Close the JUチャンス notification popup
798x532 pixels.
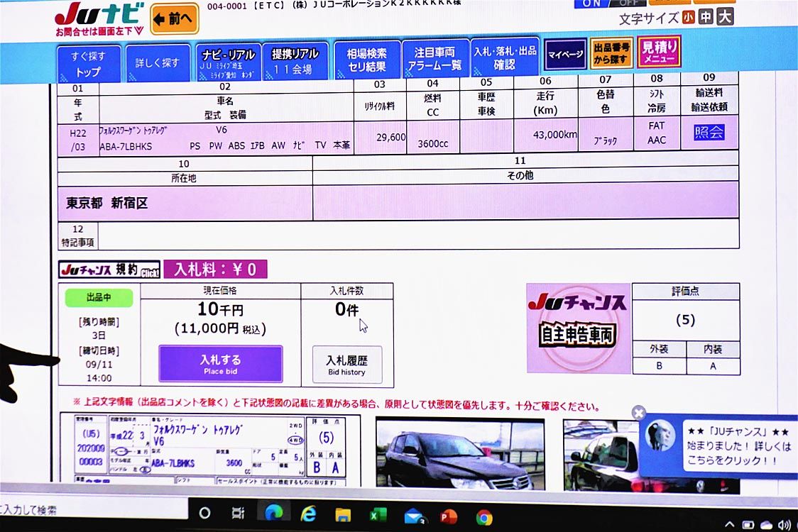[x=638, y=413]
